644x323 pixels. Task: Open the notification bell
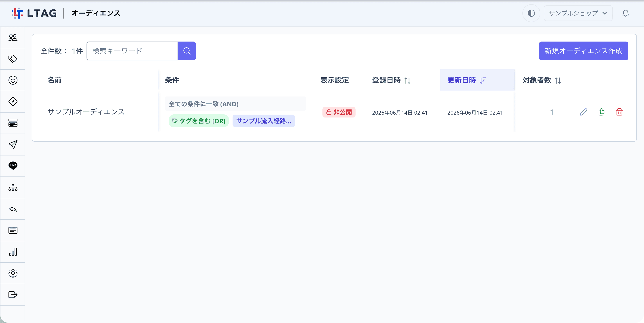[625, 13]
